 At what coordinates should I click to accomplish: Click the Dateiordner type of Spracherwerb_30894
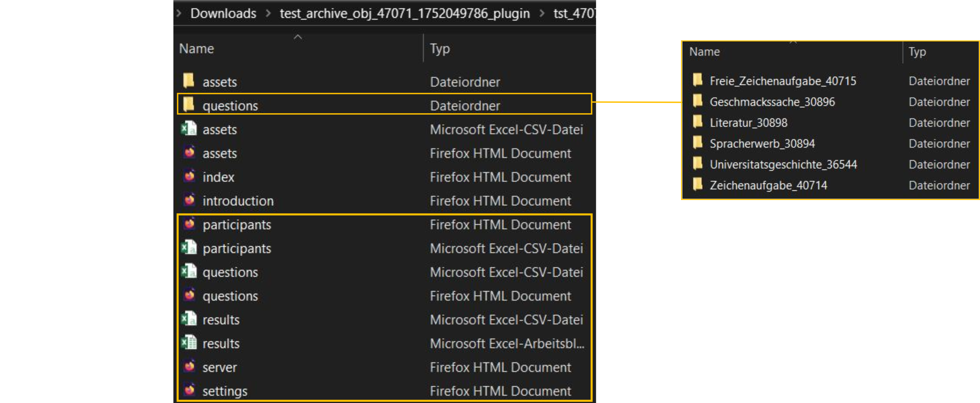tap(939, 144)
